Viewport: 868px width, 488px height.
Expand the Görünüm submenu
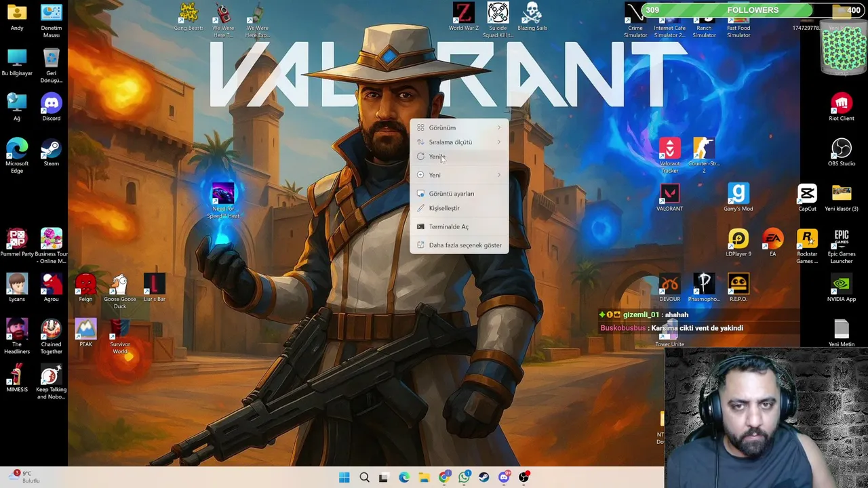pos(459,127)
